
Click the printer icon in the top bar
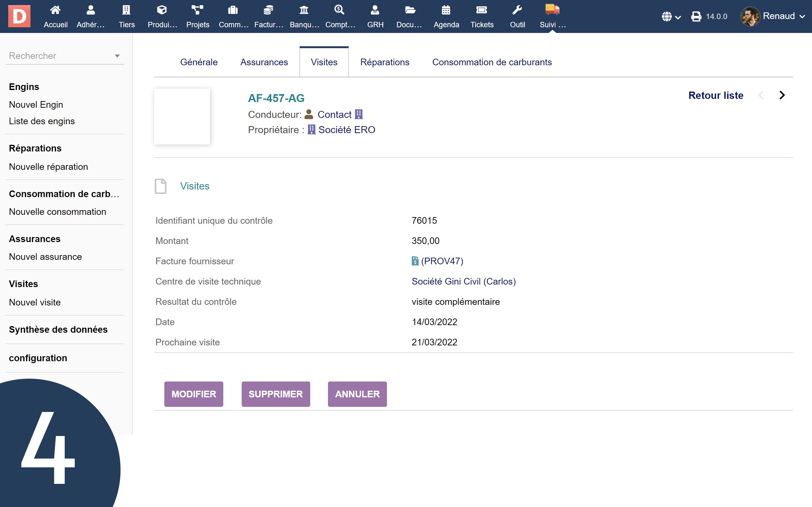point(696,16)
